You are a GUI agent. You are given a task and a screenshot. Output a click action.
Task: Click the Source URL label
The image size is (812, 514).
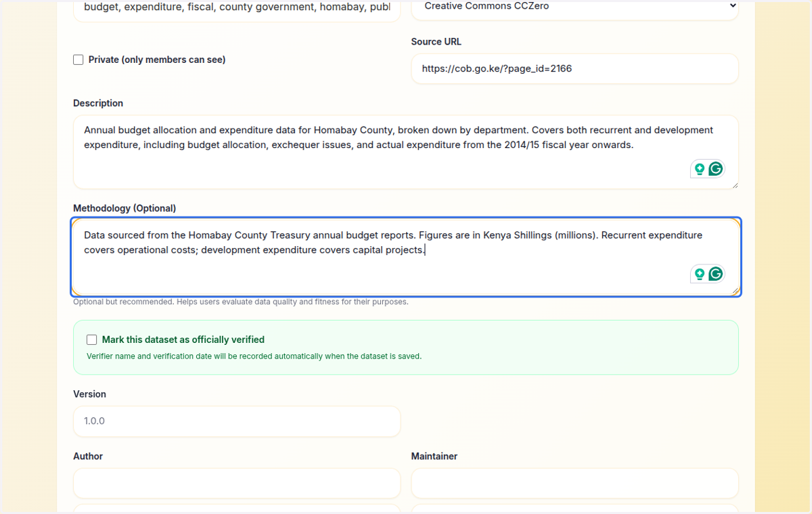point(436,42)
